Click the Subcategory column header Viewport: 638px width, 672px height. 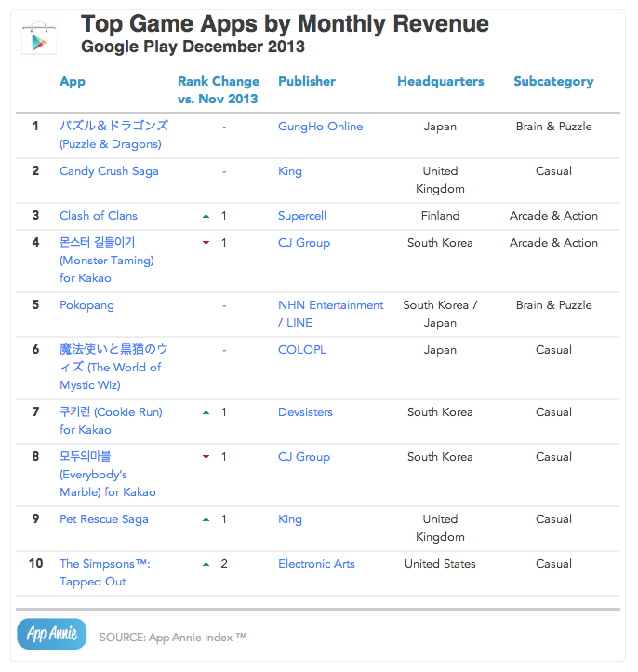click(x=553, y=81)
